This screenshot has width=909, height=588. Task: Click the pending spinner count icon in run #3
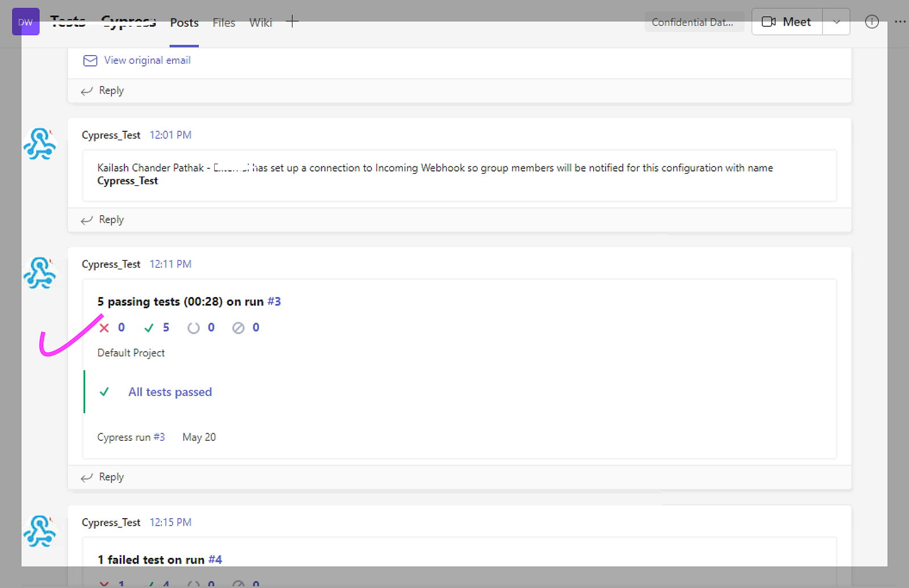[194, 328]
